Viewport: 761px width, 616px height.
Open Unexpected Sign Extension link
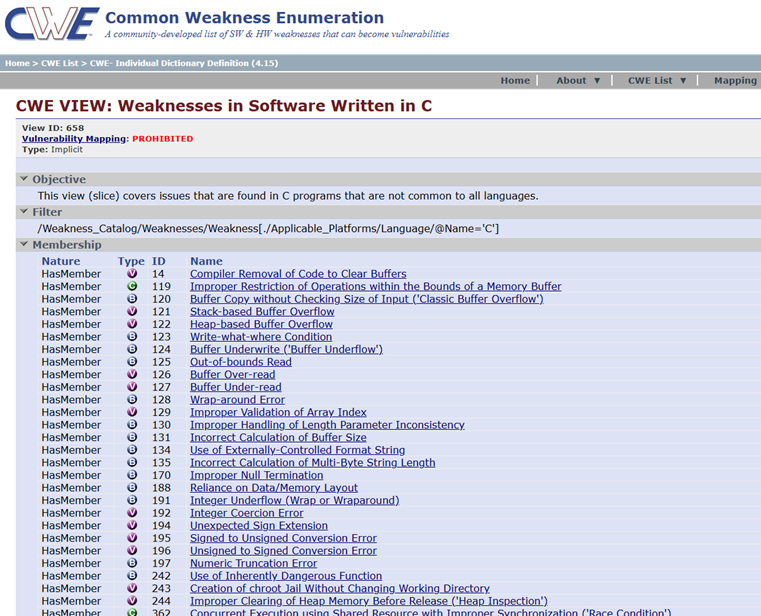[259, 526]
